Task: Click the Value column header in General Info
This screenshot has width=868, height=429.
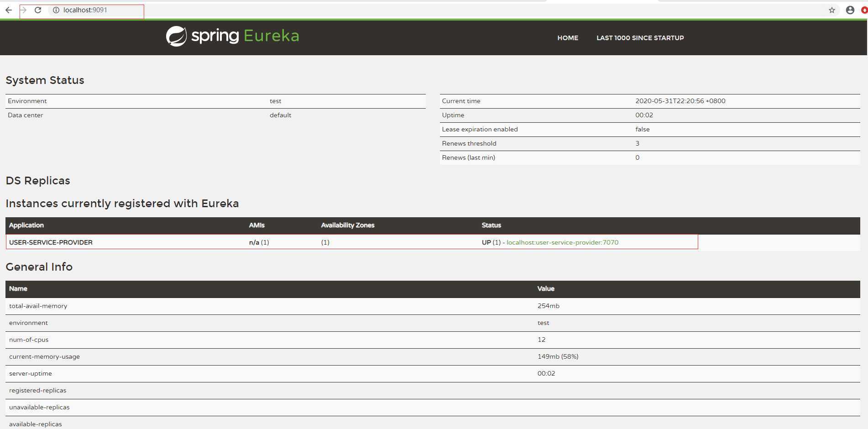Action: [x=546, y=288]
